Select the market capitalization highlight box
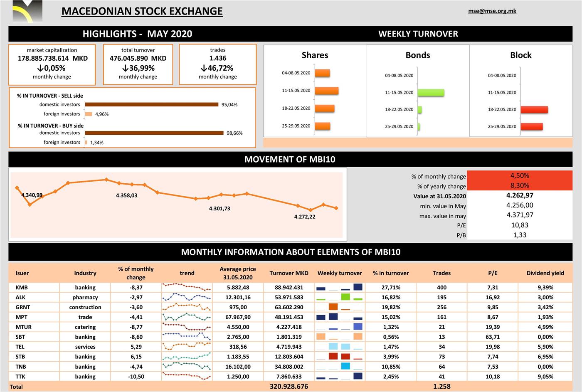The height and width of the screenshot is (392, 582). (x=52, y=64)
